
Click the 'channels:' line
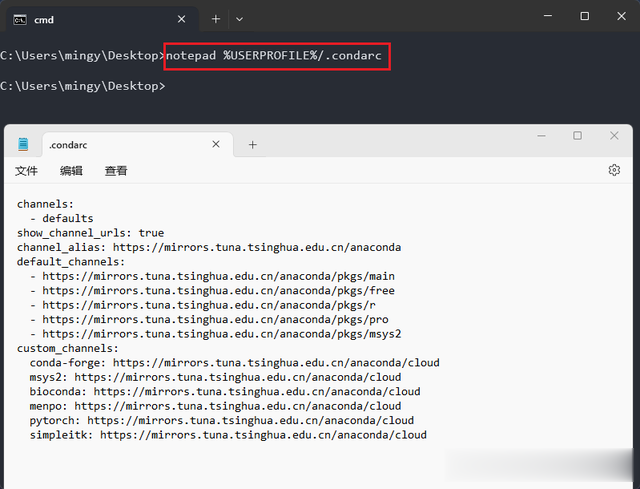tap(45, 204)
